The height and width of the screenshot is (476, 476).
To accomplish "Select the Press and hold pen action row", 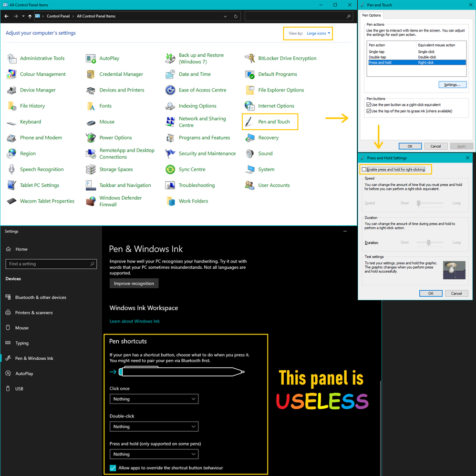I will pyautogui.click(x=416, y=62).
